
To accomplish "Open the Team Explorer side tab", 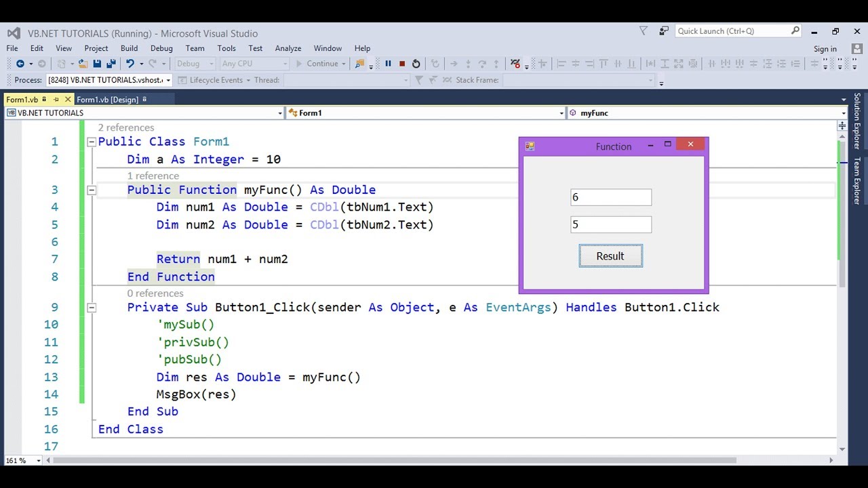I will pyautogui.click(x=857, y=181).
